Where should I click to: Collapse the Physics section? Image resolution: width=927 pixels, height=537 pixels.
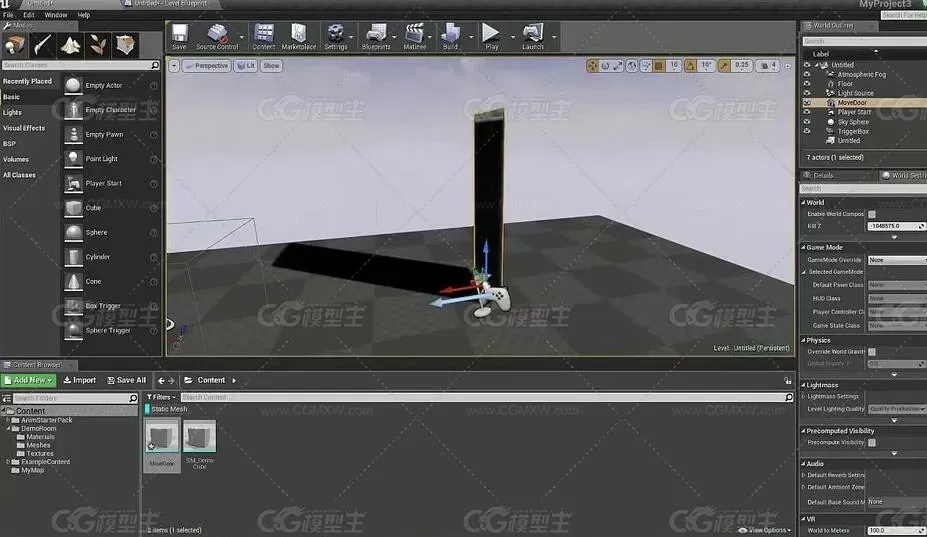click(x=803, y=340)
